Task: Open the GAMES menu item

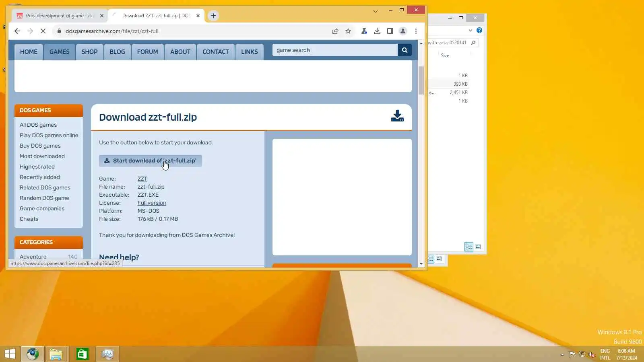Action: 60,52
